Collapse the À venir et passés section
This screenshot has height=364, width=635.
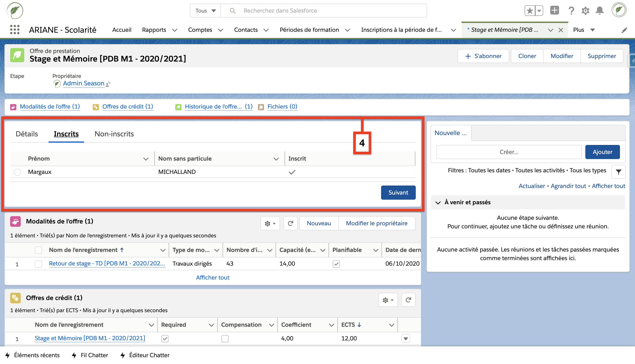click(x=438, y=203)
